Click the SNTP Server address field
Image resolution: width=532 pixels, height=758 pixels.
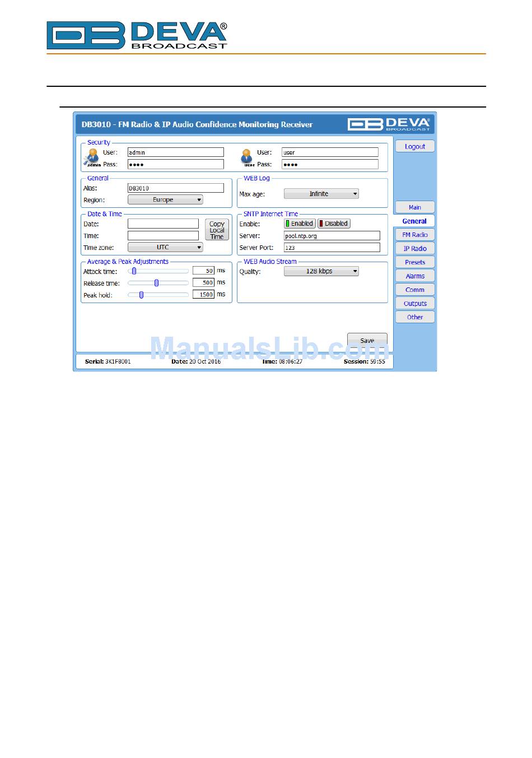[x=332, y=236]
